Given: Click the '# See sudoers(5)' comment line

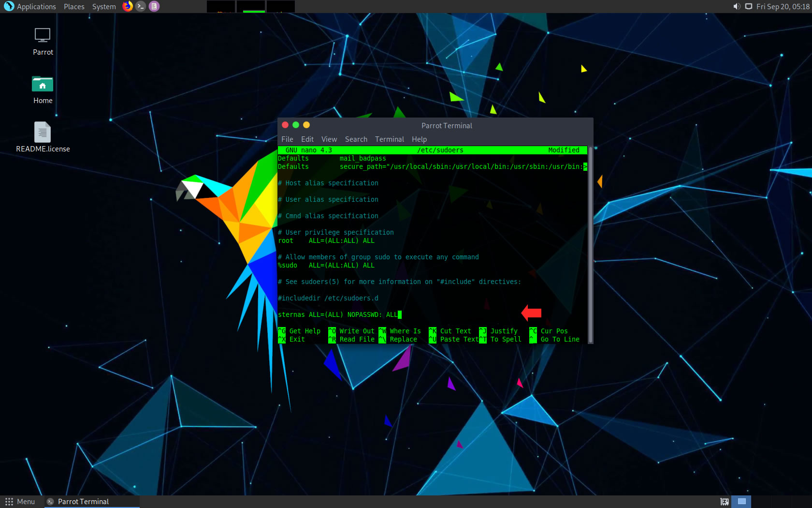Looking at the screenshot, I should pyautogui.click(x=400, y=282).
